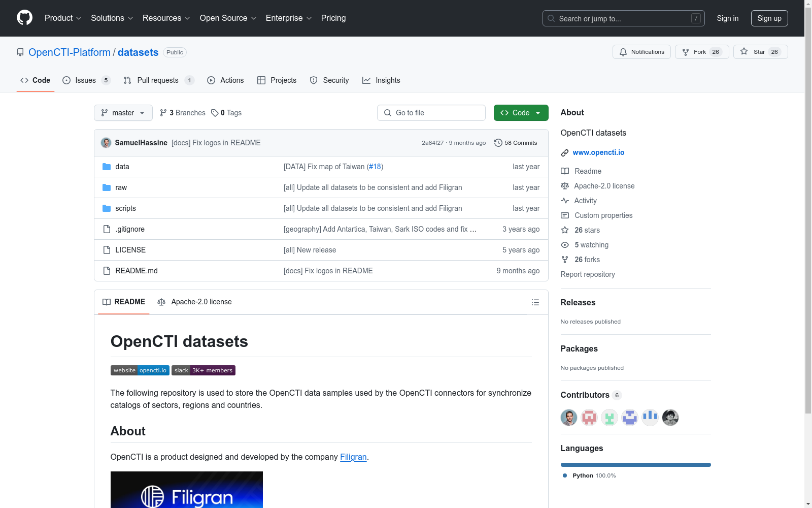Open the datasets repository name link

tap(138, 52)
